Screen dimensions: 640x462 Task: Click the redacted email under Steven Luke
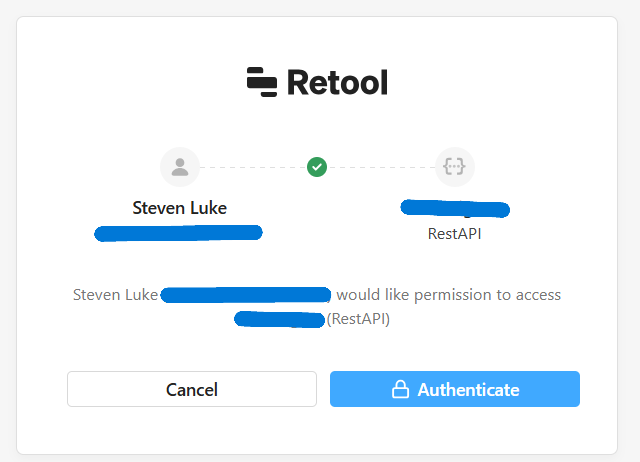[x=178, y=233]
